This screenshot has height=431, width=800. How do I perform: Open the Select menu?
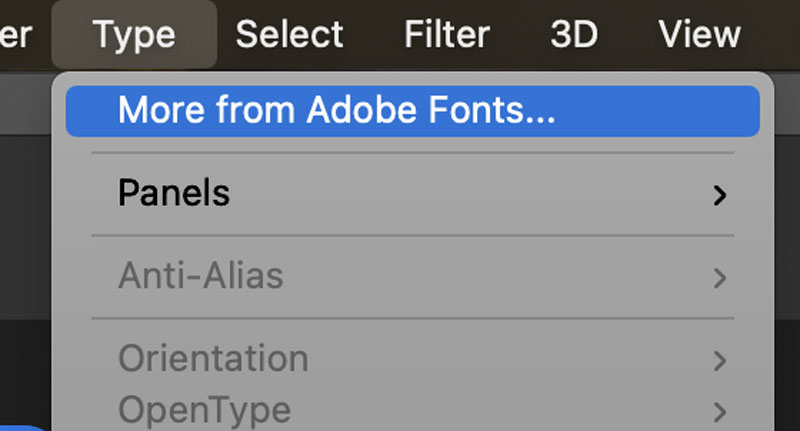coord(289,35)
